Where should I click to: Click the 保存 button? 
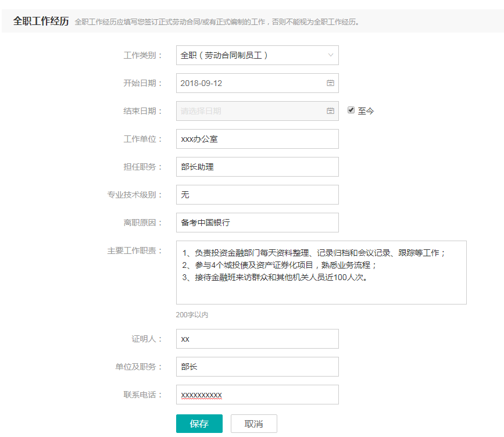pyautogui.click(x=199, y=424)
